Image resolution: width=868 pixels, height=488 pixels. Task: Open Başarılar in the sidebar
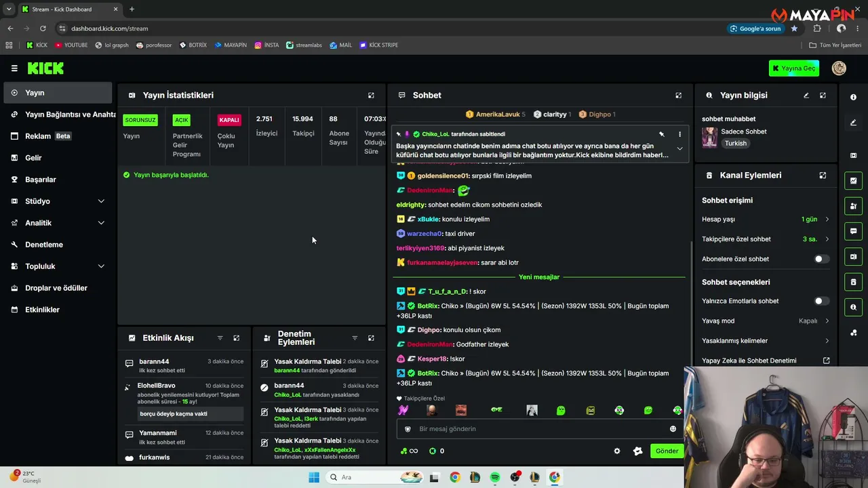(x=58, y=180)
